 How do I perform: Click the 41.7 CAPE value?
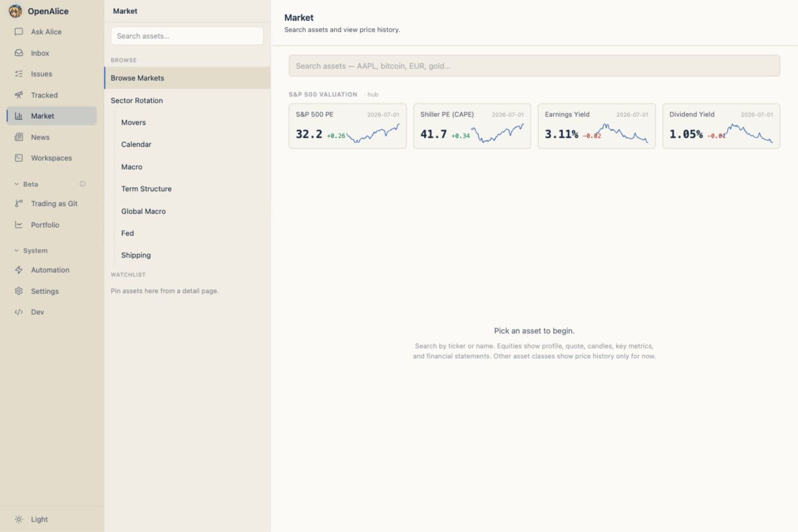[433, 134]
